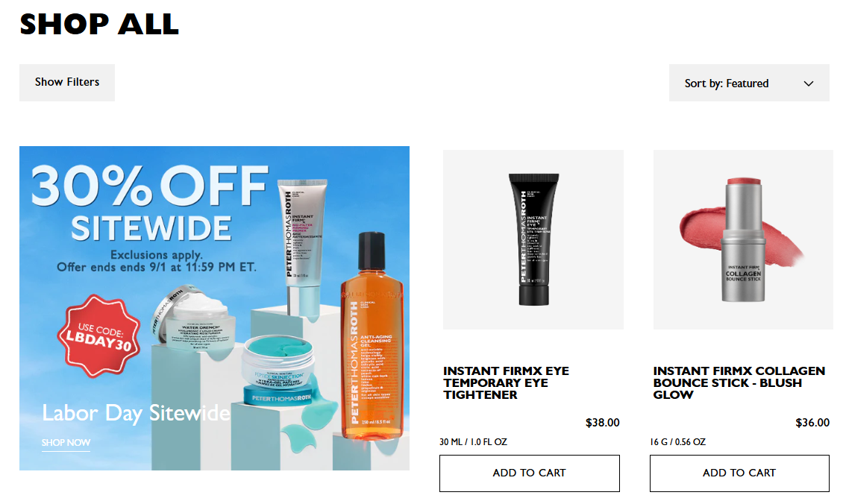Open Collagen Bounce Stick product image
Screen dimensions: 846x504
click(743, 239)
